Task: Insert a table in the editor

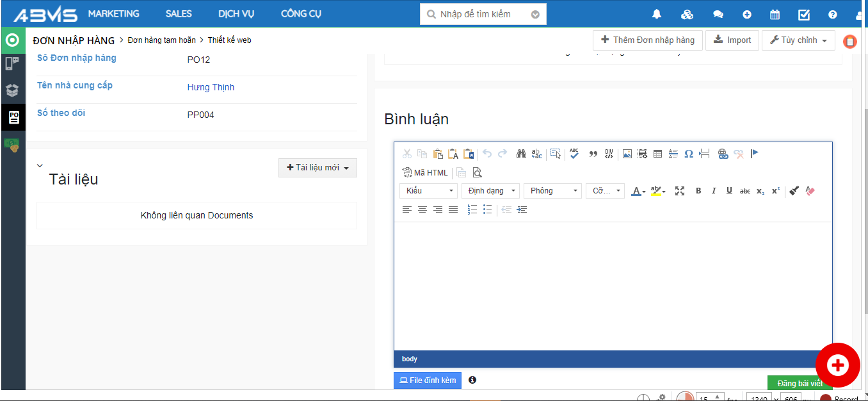Action: point(657,154)
